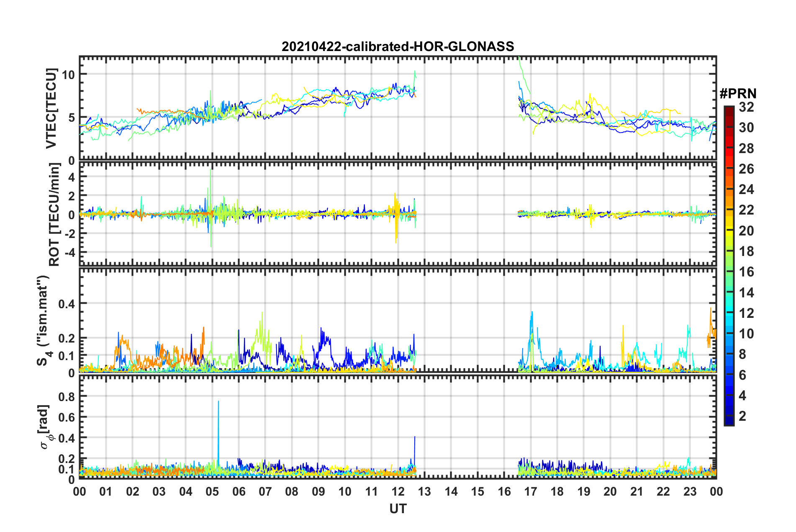Click x-axis tick label 11
This screenshot has height=532, width=796.
click(x=372, y=491)
